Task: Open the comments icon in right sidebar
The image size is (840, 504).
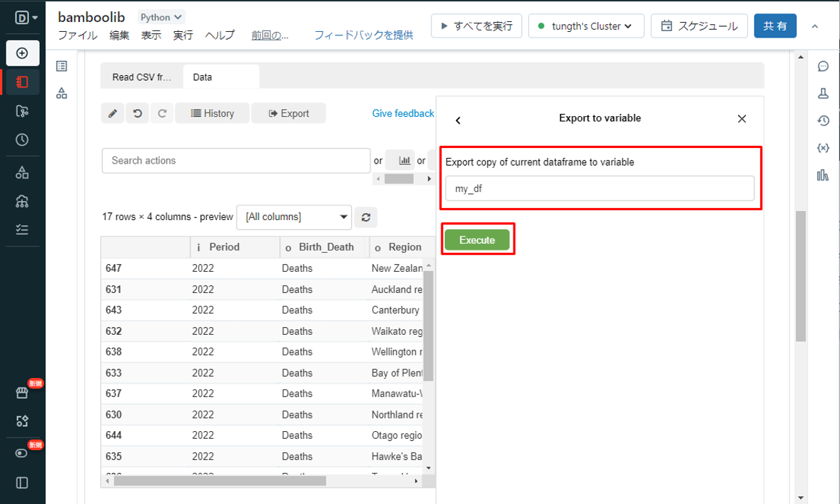Action: tap(823, 67)
